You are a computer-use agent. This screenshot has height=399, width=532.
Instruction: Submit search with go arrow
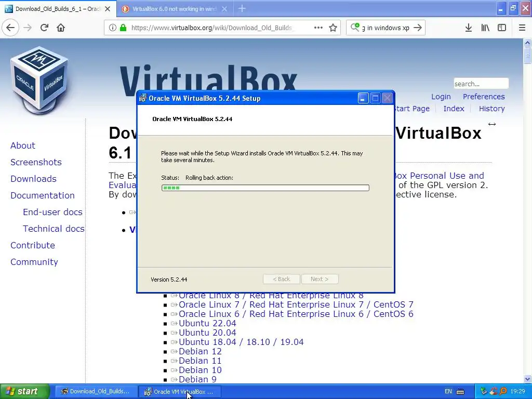418,28
